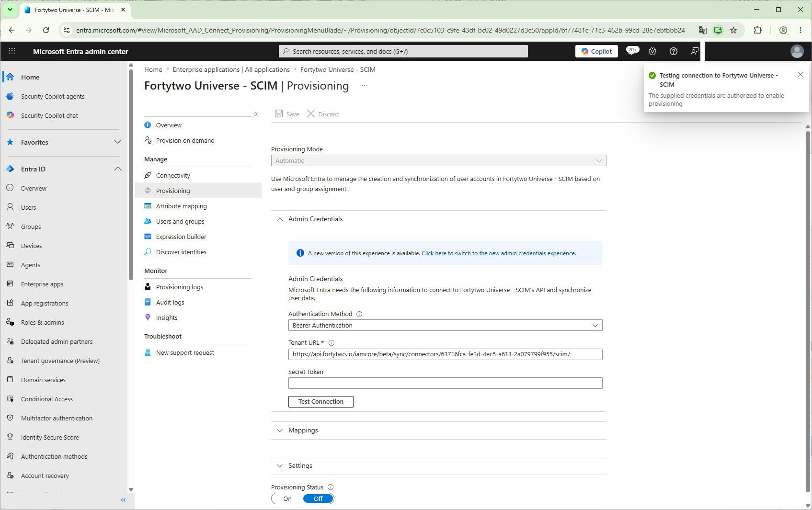This screenshot has width=812, height=510.
Task: Focus the Search resources search box
Action: [403, 51]
